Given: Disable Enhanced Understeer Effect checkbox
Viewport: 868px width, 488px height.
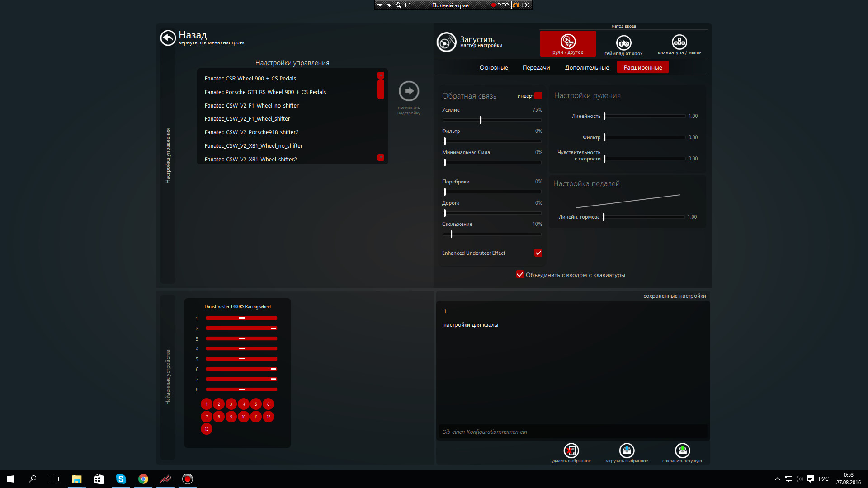Looking at the screenshot, I should [538, 253].
